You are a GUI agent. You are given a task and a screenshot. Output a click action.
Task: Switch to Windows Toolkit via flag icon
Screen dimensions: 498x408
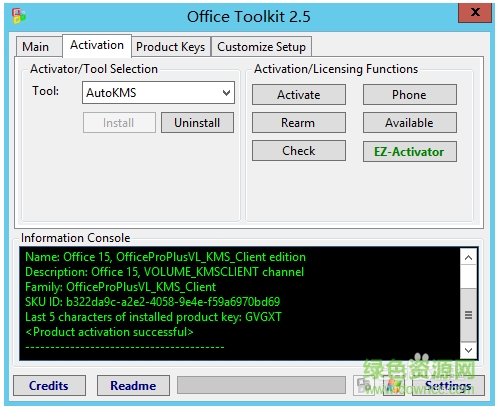point(394,386)
